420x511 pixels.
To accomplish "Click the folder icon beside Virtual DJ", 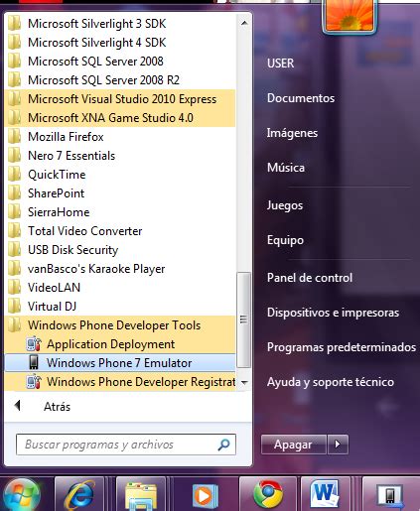I will pos(14,307).
